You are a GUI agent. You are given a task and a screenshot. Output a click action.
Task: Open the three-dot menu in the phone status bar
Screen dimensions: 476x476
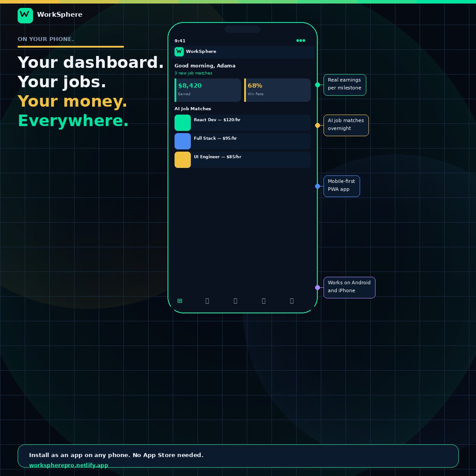coord(301,41)
